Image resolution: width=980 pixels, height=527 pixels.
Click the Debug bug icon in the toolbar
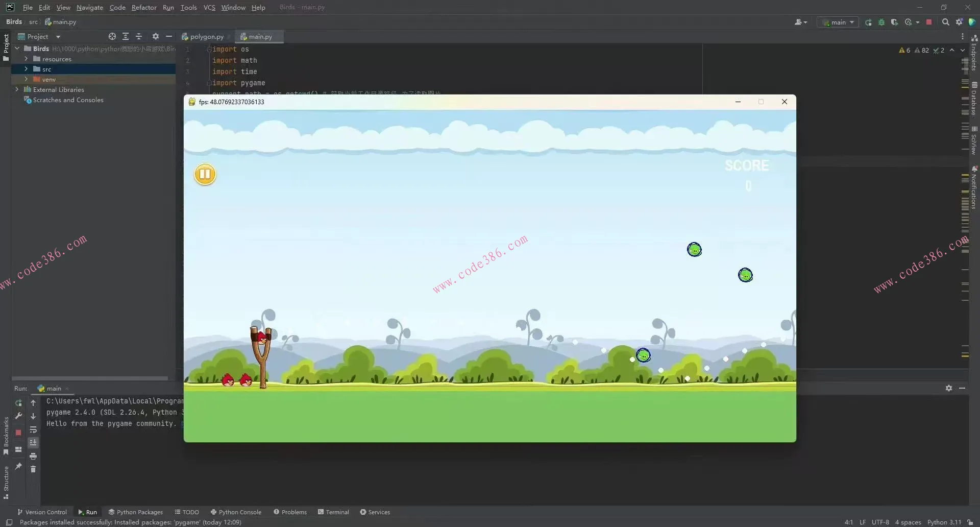[x=881, y=22]
